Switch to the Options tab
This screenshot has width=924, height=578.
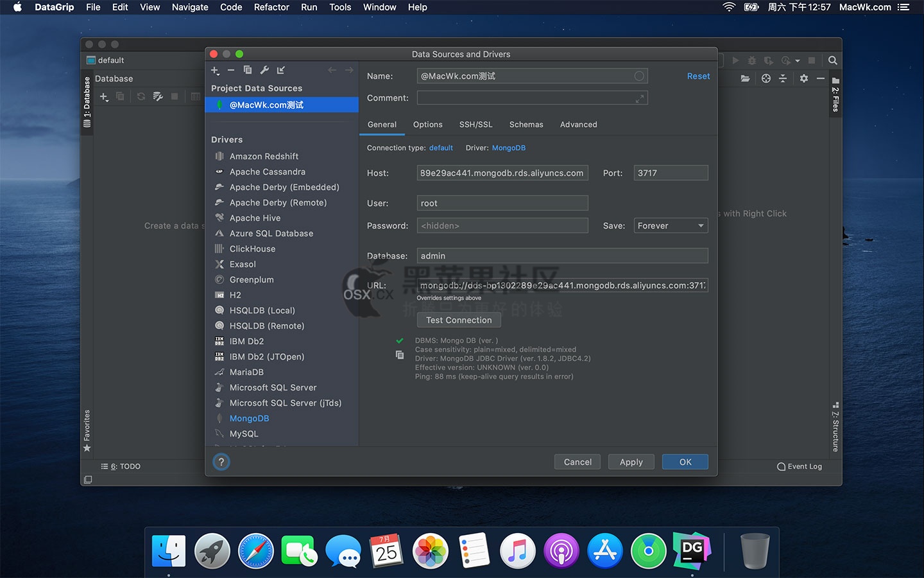coord(428,125)
